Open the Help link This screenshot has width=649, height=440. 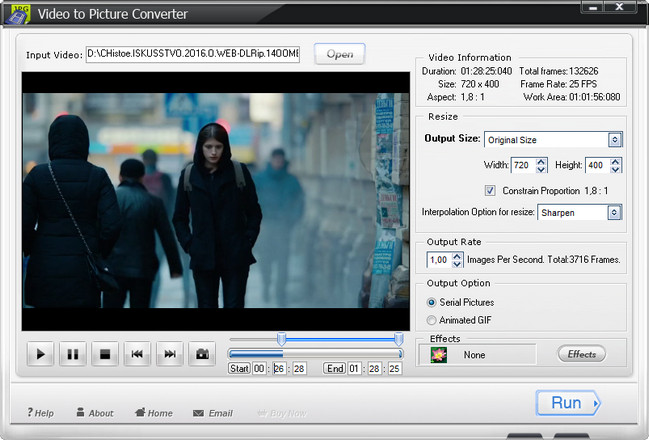[x=41, y=413]
